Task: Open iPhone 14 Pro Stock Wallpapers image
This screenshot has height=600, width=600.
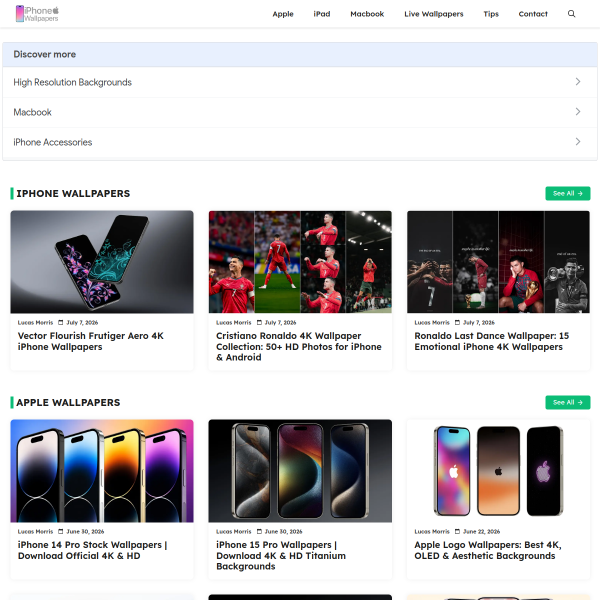Action: (102, 471)
